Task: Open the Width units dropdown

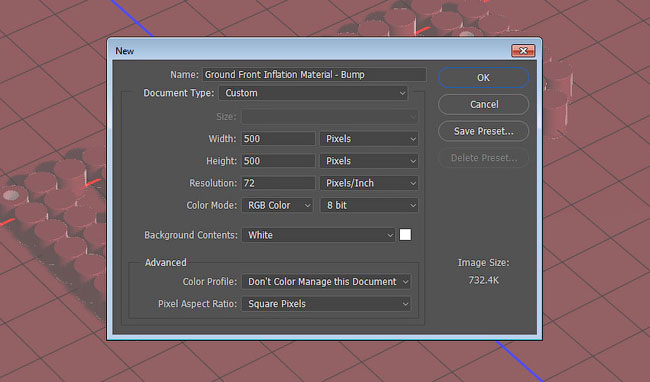Action: pyautogui.click(x=369, y=139)
